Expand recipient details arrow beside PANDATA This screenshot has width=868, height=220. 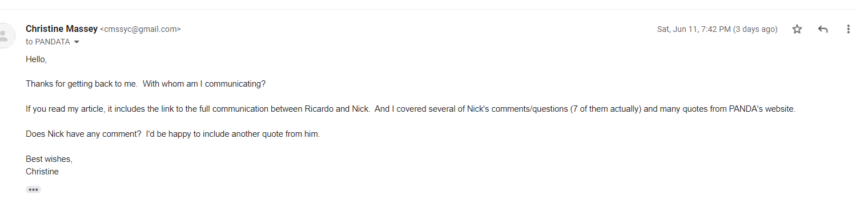77,42
